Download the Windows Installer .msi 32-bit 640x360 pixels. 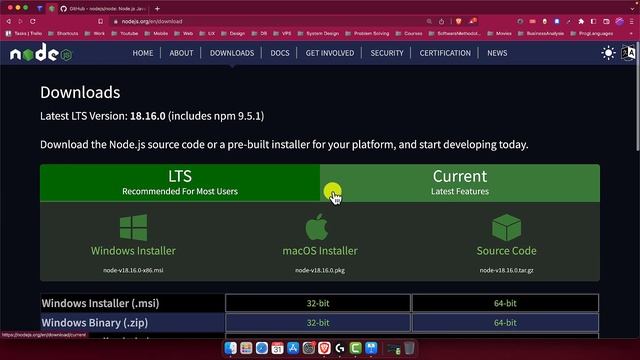(x=318, y=303)
